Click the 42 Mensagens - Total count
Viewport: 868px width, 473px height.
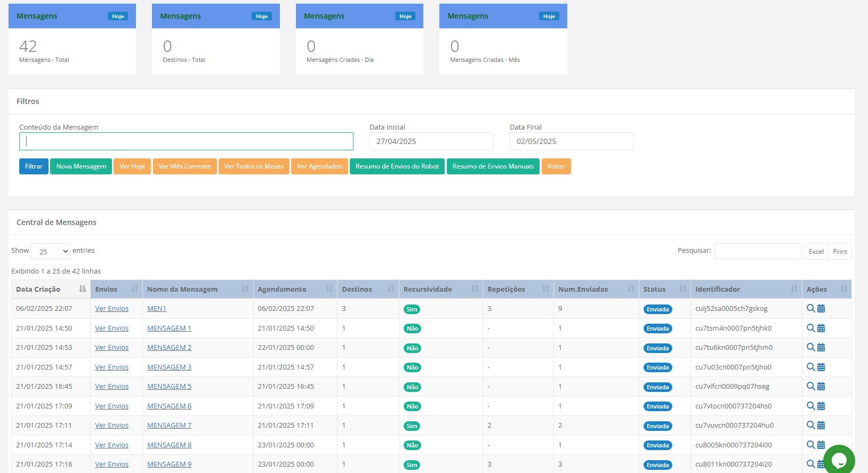pos(28,46)
